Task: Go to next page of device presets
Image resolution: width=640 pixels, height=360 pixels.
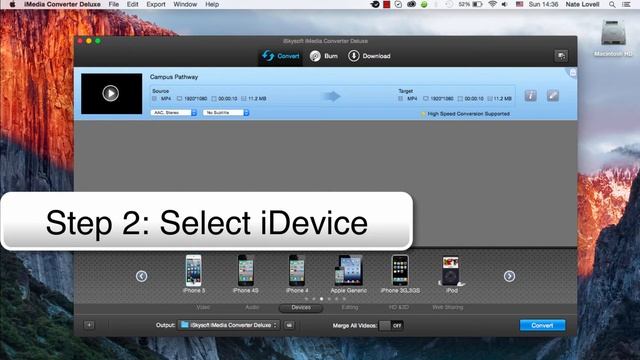Action: pos(509,276)
